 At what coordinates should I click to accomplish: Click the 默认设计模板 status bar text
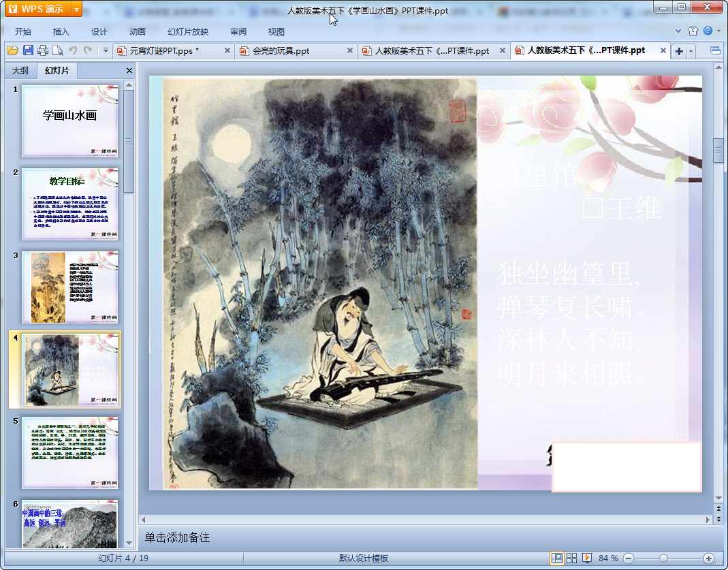[363, 558]
